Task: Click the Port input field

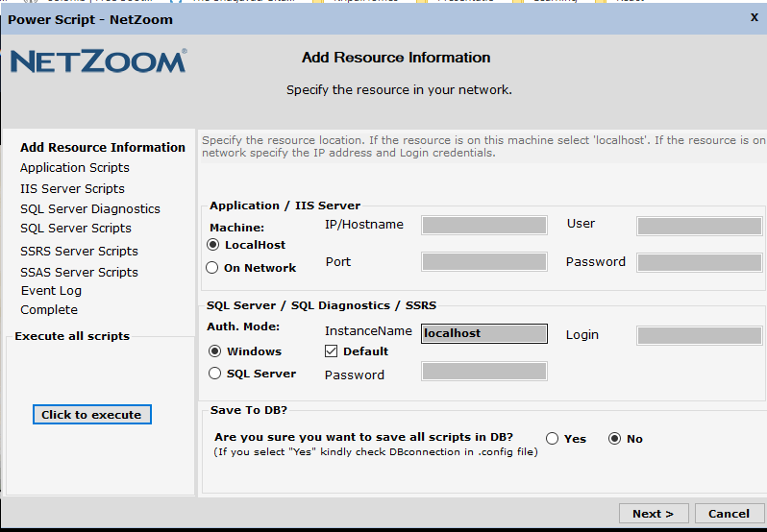Action: [484, 261]
